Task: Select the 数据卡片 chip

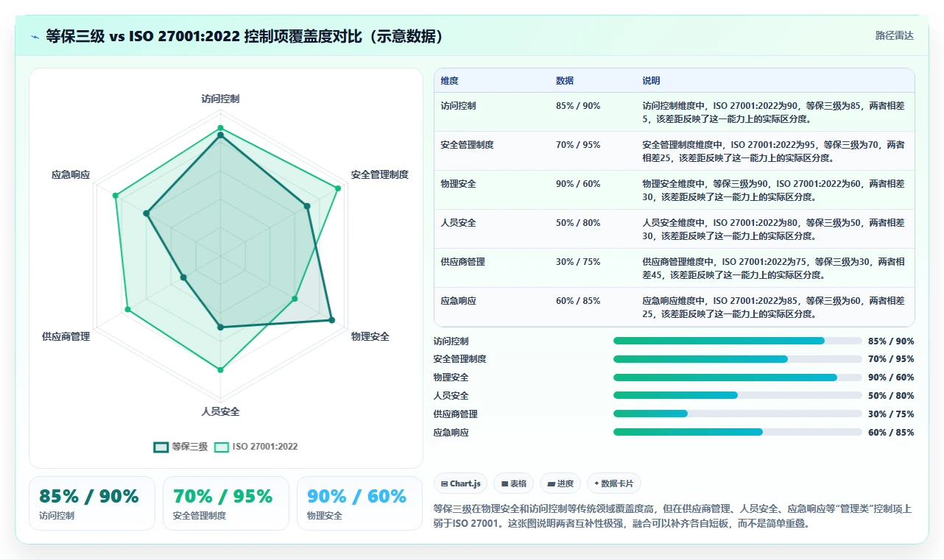Action: tap(614, 483)
